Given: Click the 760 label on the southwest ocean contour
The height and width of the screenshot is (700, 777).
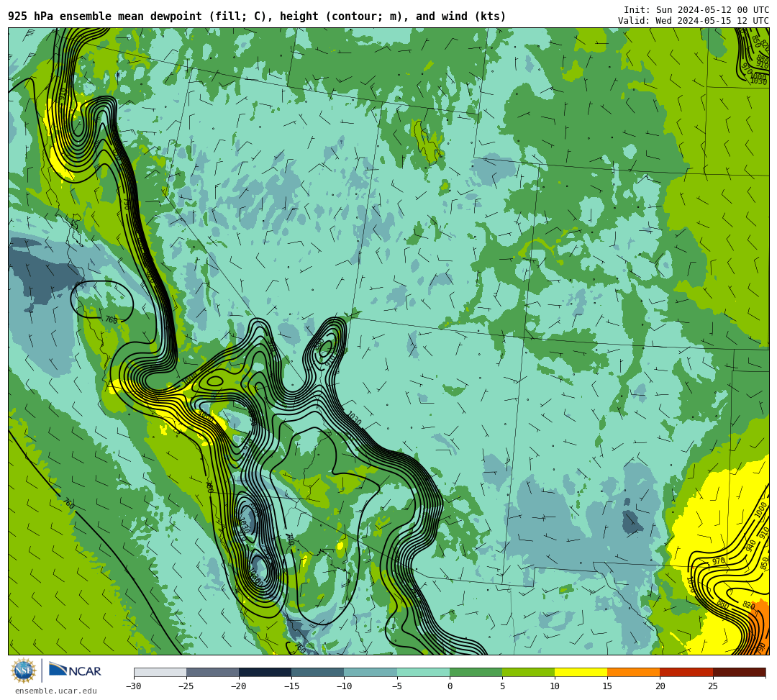Looking at the screenshot, I should (x=68, y=504).
